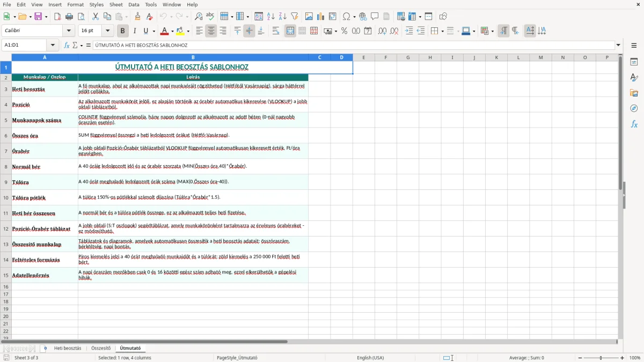The height and width of the screenshot is (362, 644).
Task: Click the English (USA) language status field
Action: [x=370, y=358]
